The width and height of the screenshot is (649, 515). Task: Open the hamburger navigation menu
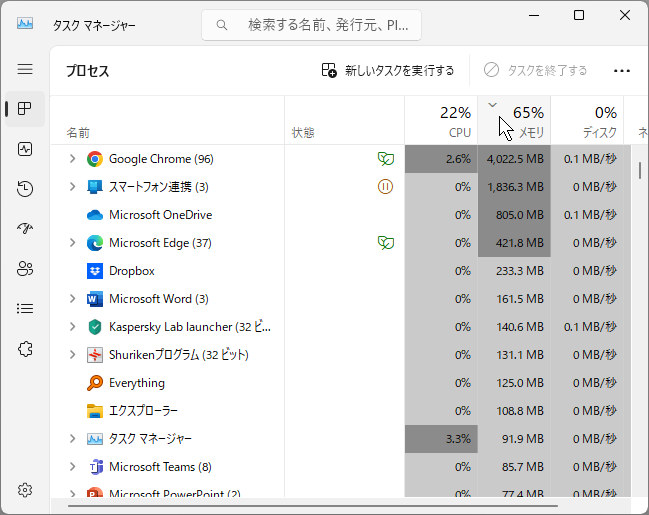25,69
